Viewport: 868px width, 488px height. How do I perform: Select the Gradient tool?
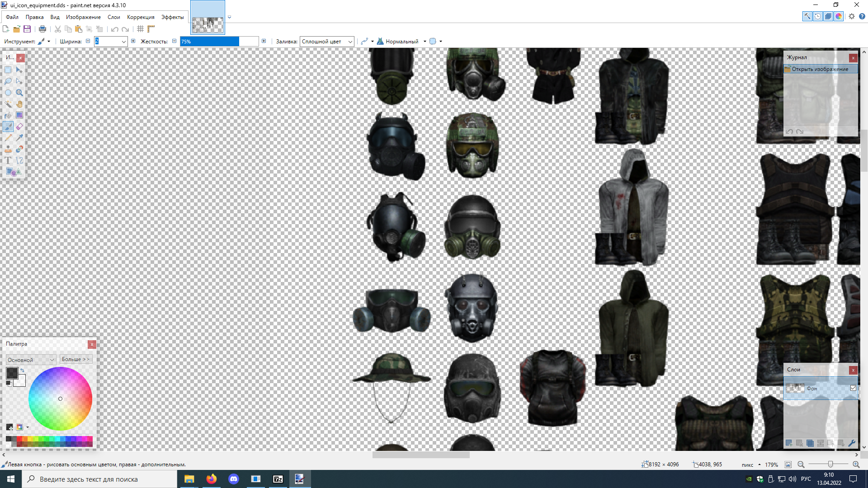(19, 115)
